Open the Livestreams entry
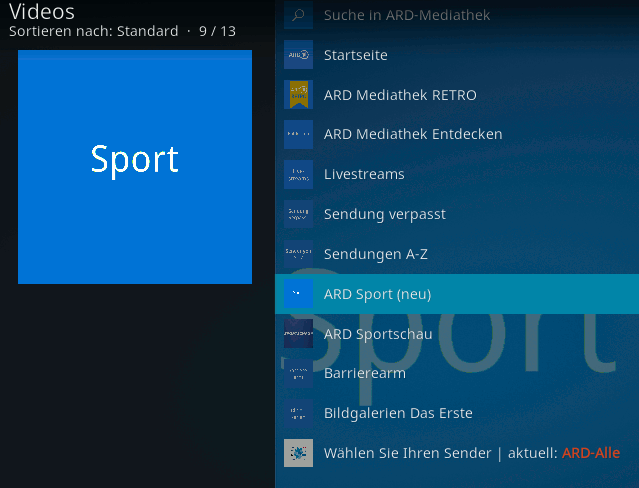Viewport: 639px width, 488px height. [457, 174]
